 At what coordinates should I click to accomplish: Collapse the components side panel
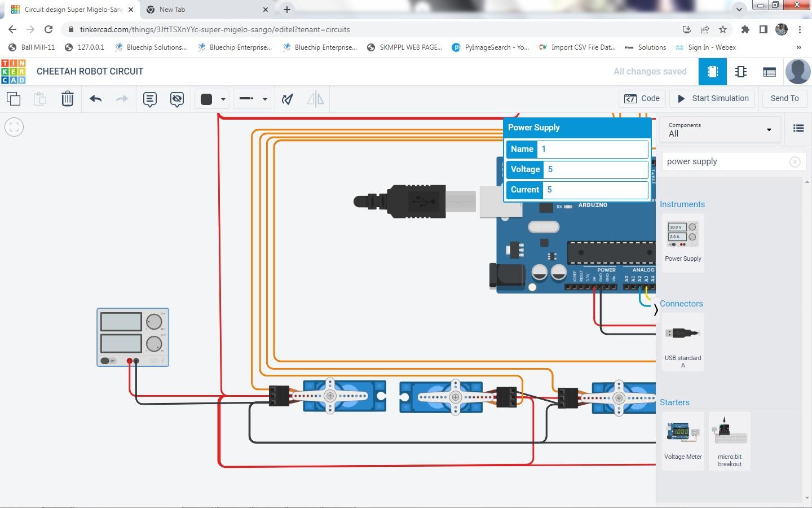tap(656, 310)
